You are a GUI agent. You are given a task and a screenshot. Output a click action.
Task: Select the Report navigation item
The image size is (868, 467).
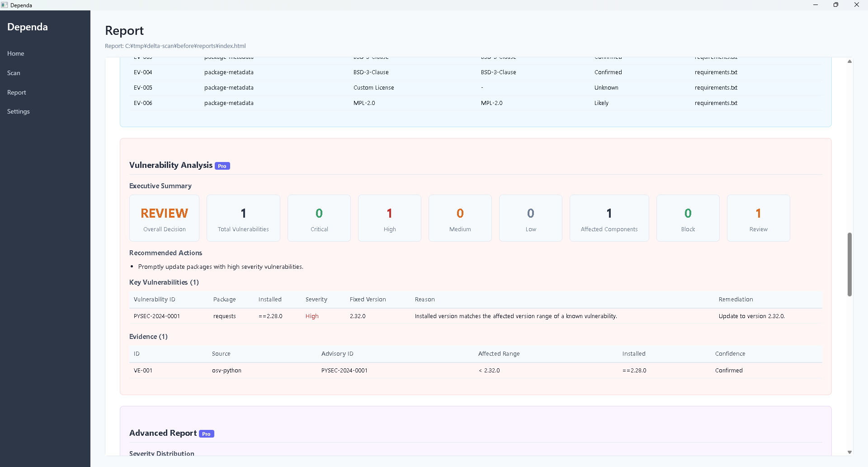(16, 92)
